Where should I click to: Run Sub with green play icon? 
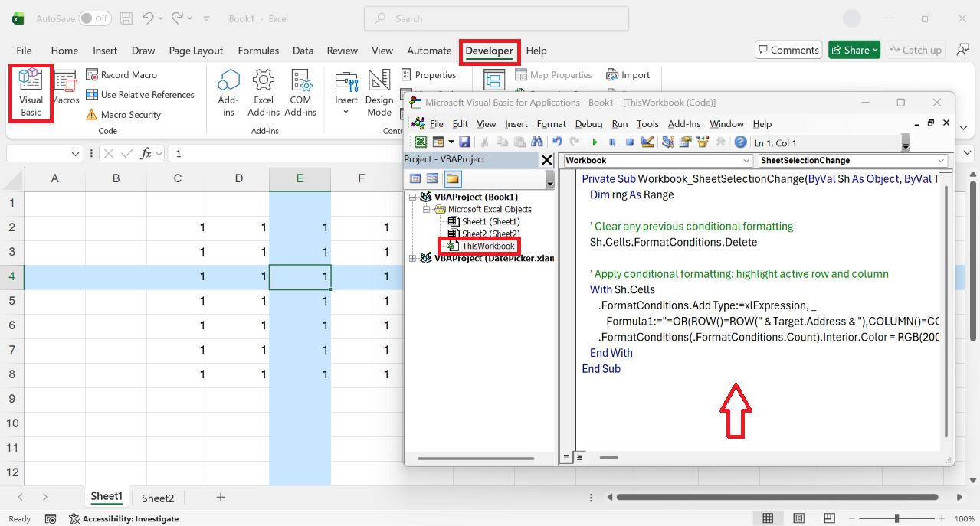pyautogui.click(x=595, y=142)
